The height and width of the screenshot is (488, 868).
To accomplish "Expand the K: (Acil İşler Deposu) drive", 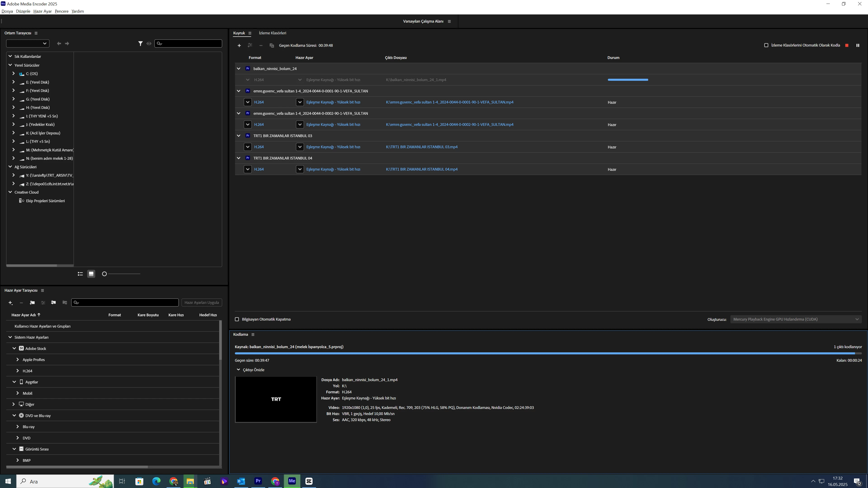I will pyautogui.click(x=14, y=133).
